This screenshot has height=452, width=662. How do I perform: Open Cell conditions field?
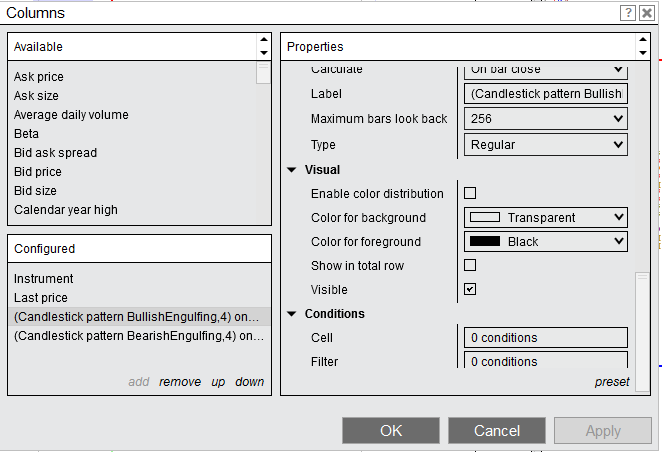(546, 338)
